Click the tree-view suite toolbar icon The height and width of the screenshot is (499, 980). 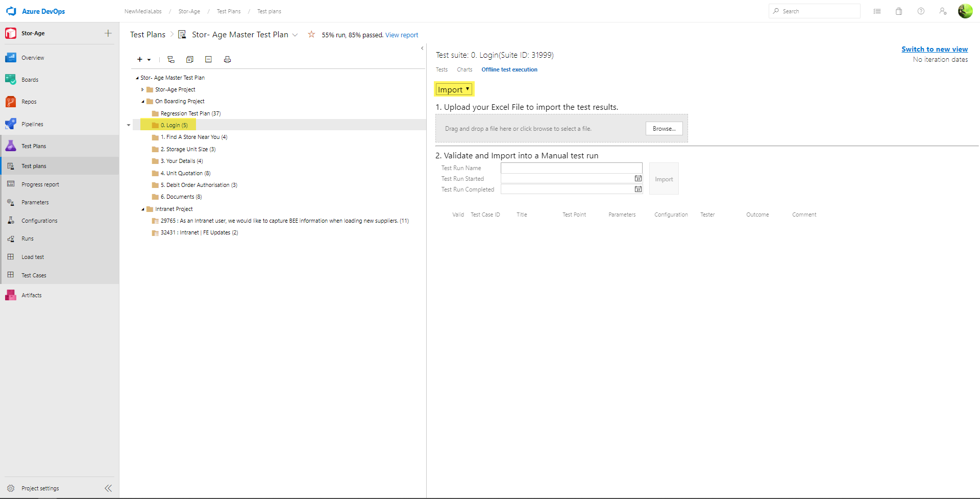171,60
